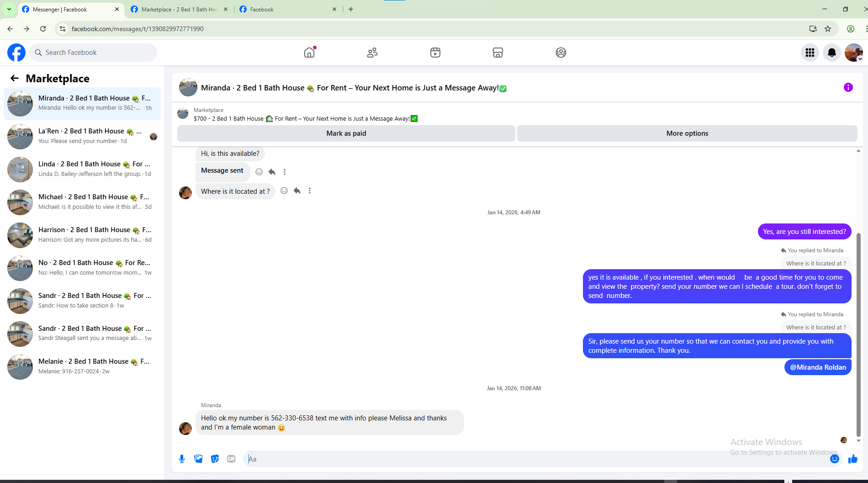Click the 'Yes, are you still interested?' message
Viewport: 868px width, 483px height.
pyautogui.click(x=804, y=232)
